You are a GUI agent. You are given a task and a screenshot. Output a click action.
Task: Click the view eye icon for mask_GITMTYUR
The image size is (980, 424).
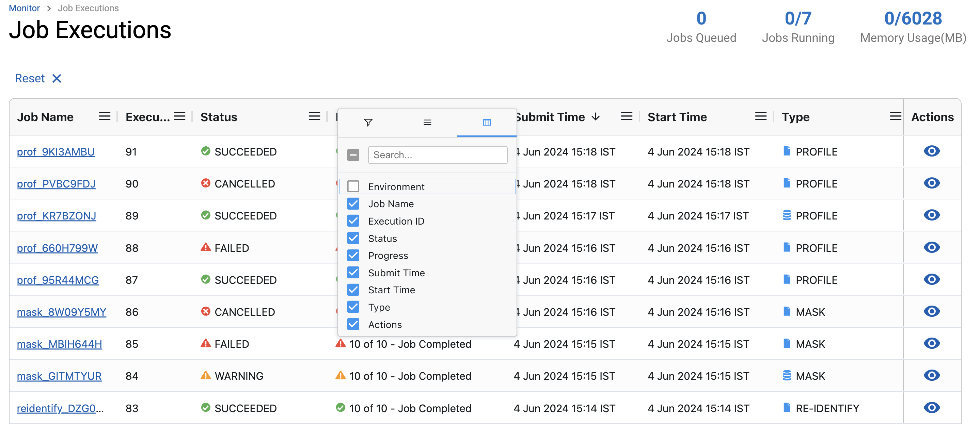click(931, 375)
